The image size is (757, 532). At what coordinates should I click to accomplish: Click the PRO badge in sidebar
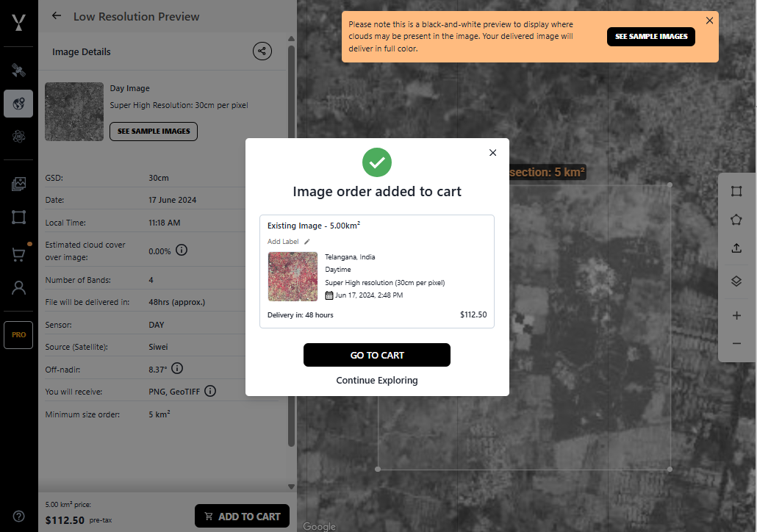(18, 334)
